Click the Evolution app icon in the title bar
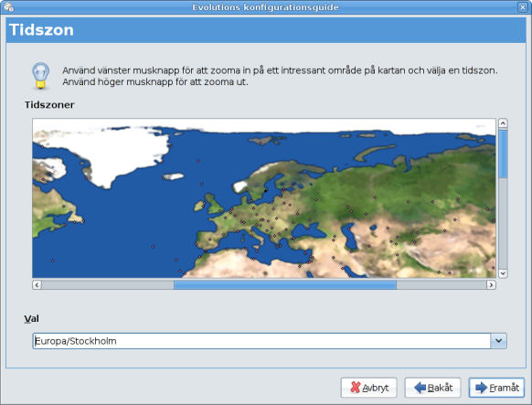 pos(8,6)
